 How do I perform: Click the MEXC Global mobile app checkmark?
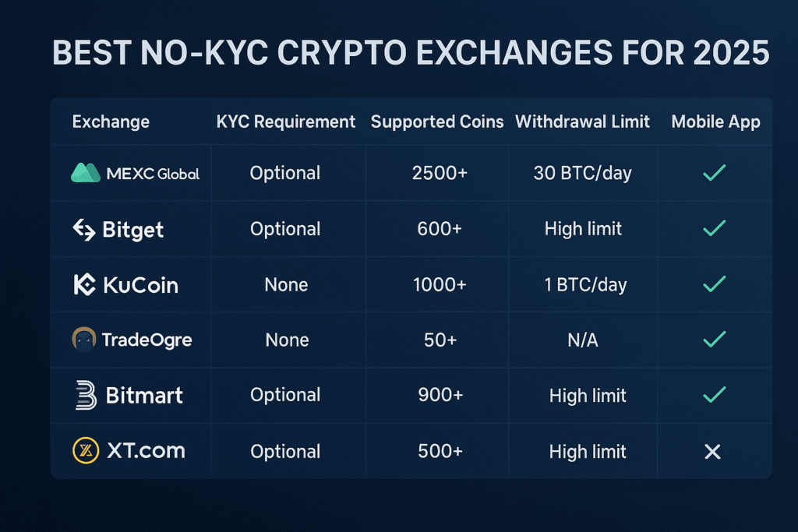point(714,173)
